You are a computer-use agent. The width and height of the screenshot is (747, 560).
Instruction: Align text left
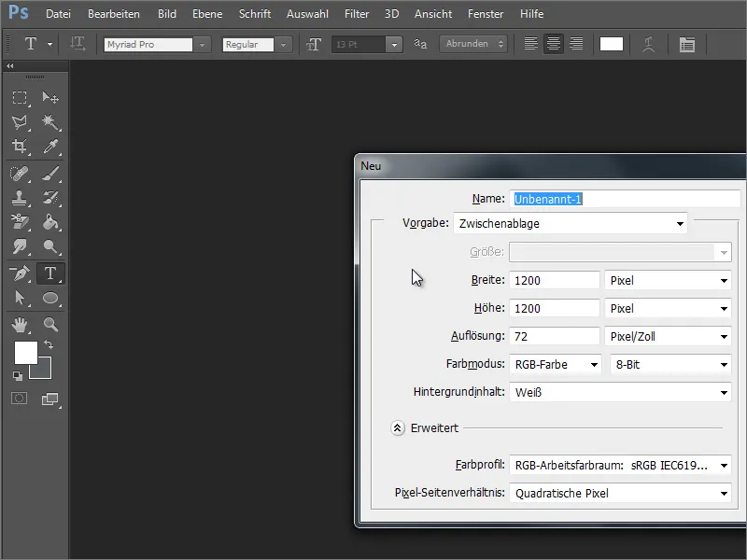coord(531,44)
